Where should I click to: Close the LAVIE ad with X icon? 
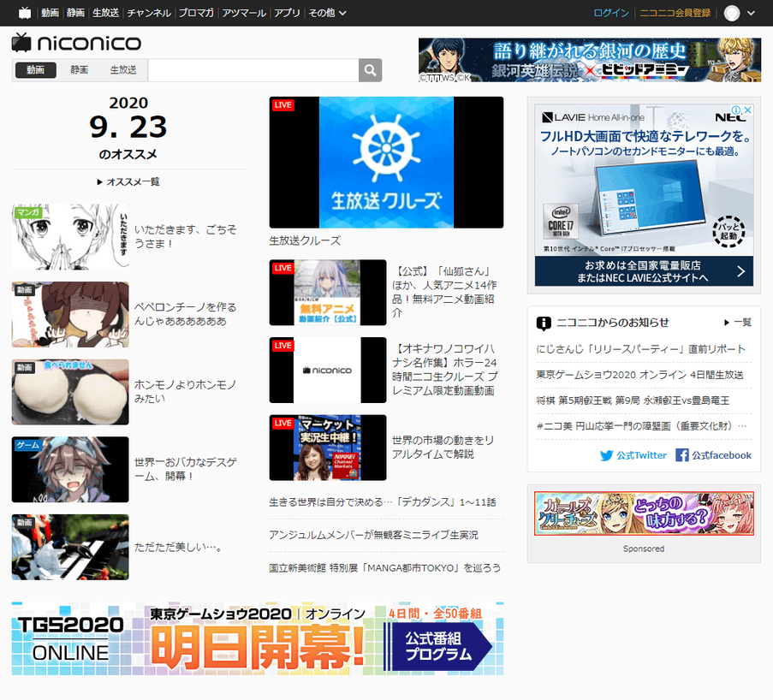tap(748, 110)
